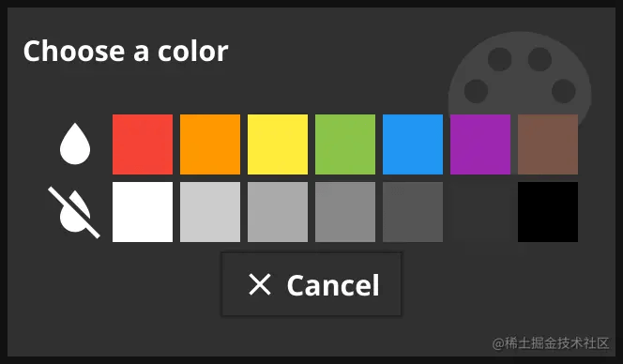Select the near-black charcoal swatch
Viewport: 623px width, 364px height.
point(480,212)
